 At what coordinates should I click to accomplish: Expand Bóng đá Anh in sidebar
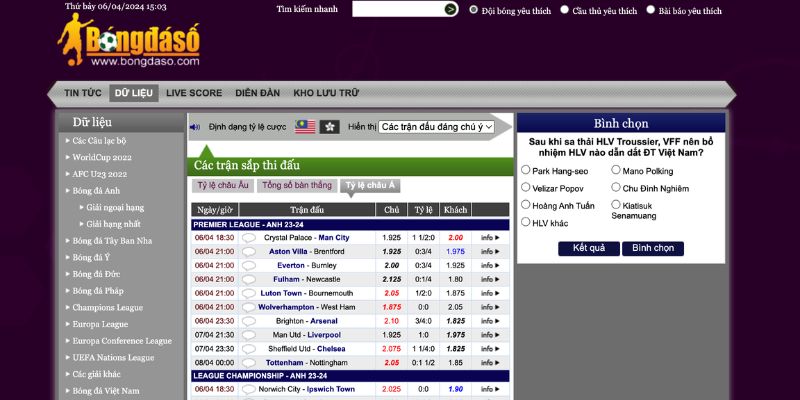(97, 190)
